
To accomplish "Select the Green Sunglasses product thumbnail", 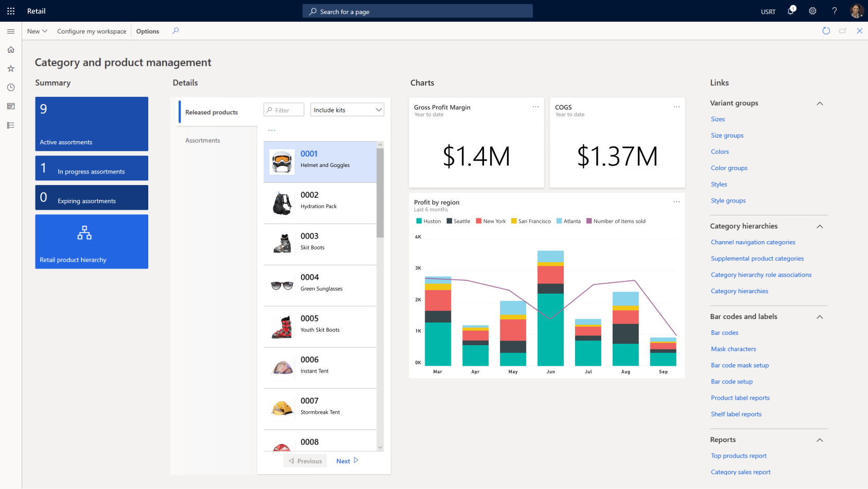I will (282, 285).
